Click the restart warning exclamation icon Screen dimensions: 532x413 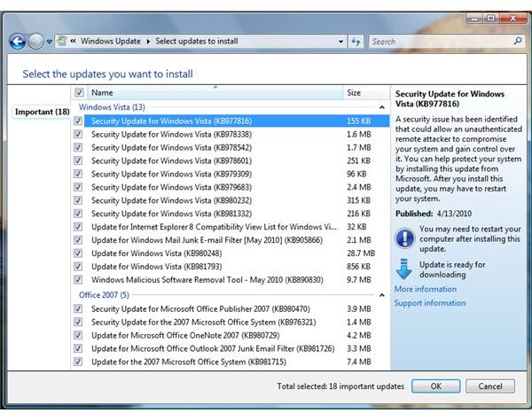tap(404, 238)
